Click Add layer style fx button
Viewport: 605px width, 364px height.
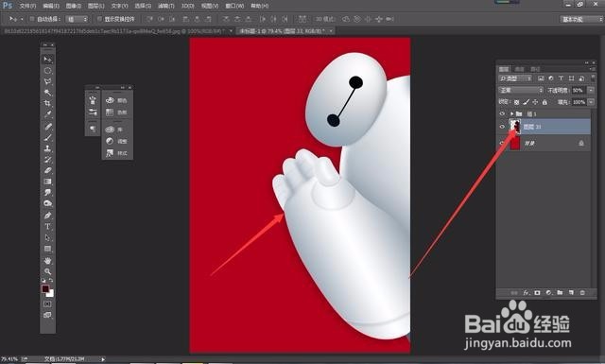click(x=527, y=293)
